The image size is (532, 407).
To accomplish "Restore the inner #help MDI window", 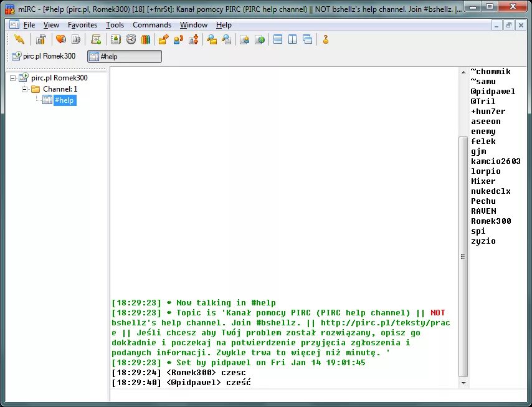I will [x=508, y=25].
